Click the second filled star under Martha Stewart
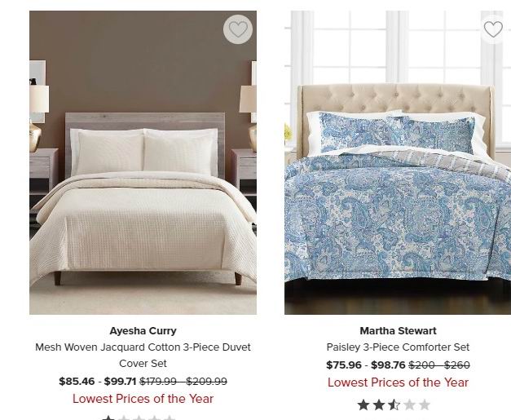 (x=379, y=405)
